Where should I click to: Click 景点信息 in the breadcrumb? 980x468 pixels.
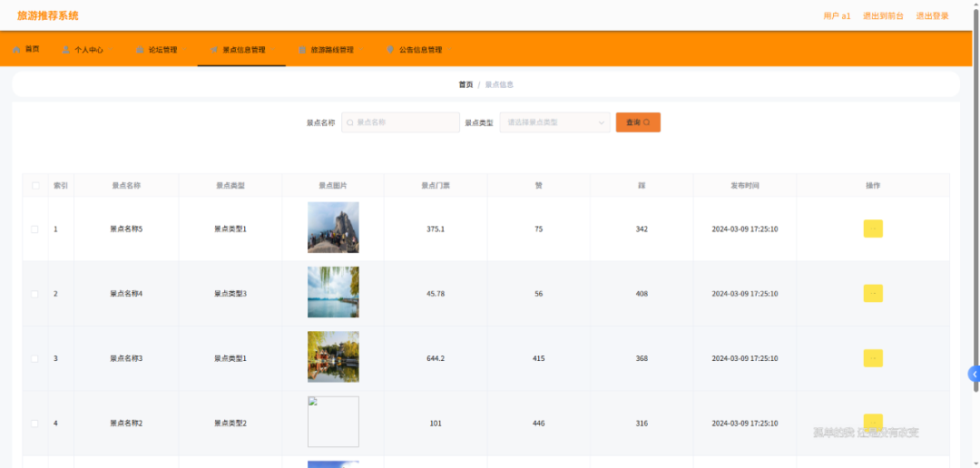coord(499,84)
